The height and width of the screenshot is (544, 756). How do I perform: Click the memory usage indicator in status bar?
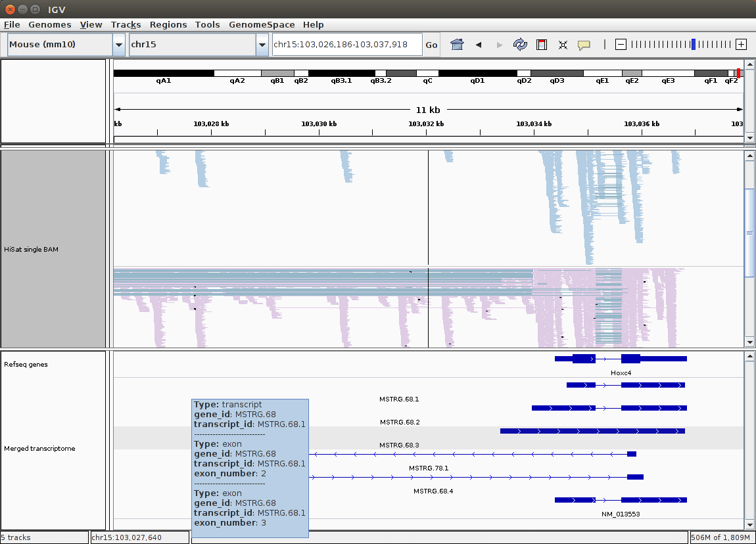pos(721,537)
